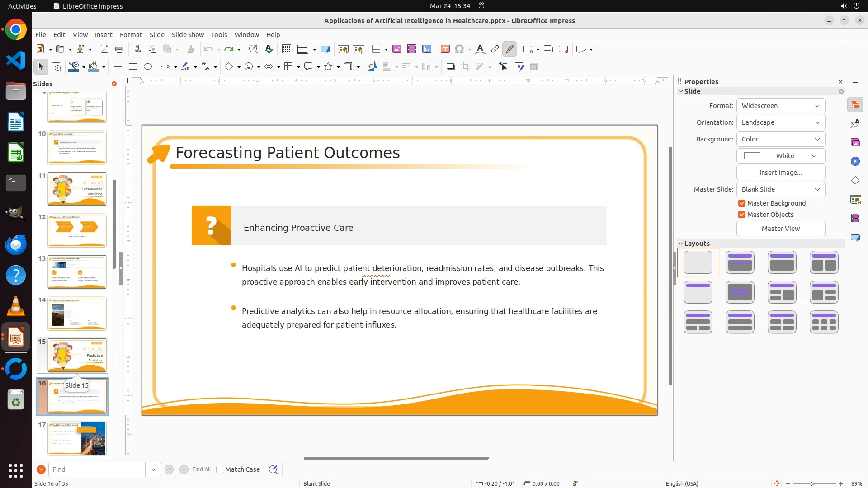
Task: Open the Format menu
Action: point(131,35)
